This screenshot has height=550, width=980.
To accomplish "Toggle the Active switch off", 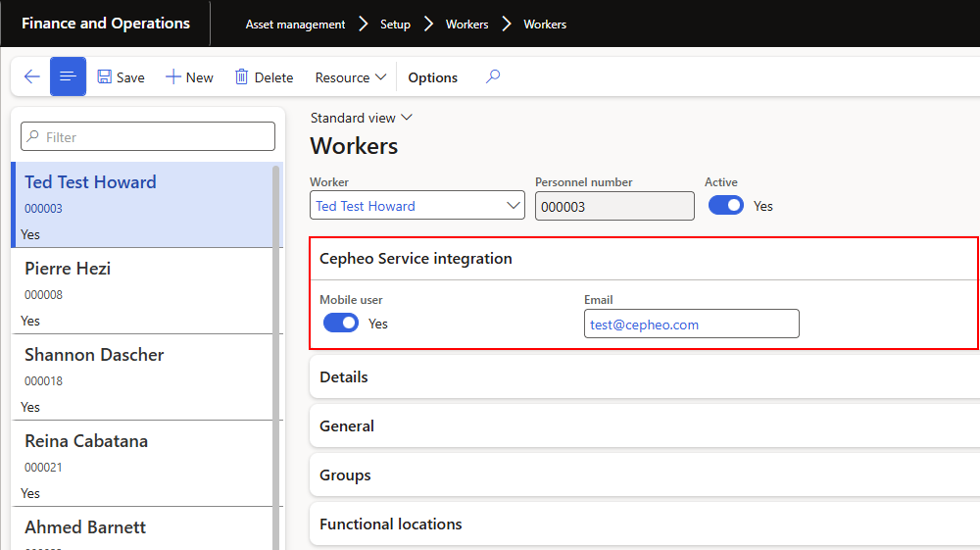I will [x=726, y=206].
